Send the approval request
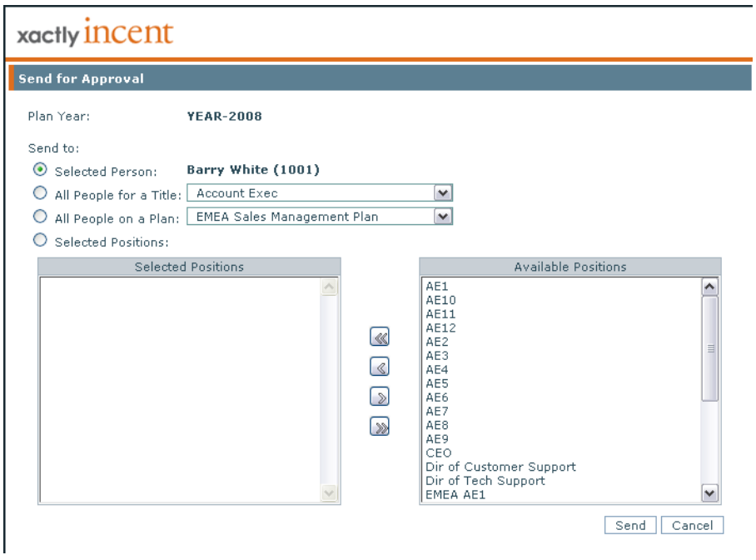Image resolution: width=756 pixels, height=560 pixels. tap(630, 525)
